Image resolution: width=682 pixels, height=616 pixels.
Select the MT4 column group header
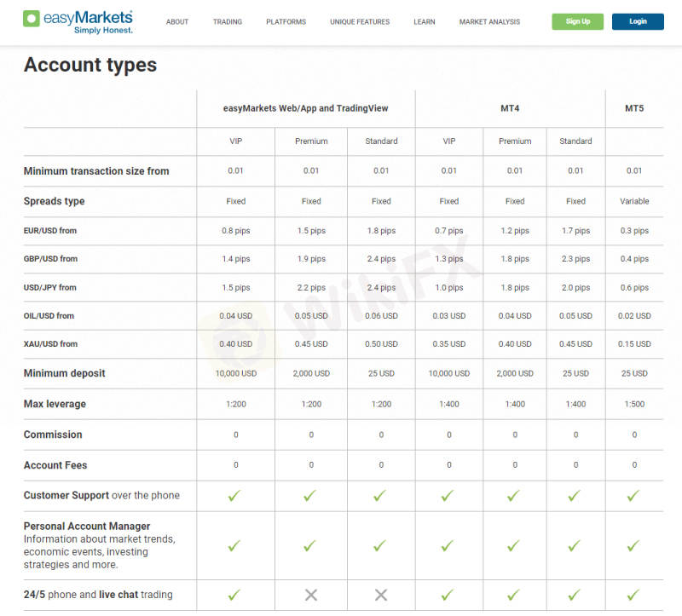point(510,108)
